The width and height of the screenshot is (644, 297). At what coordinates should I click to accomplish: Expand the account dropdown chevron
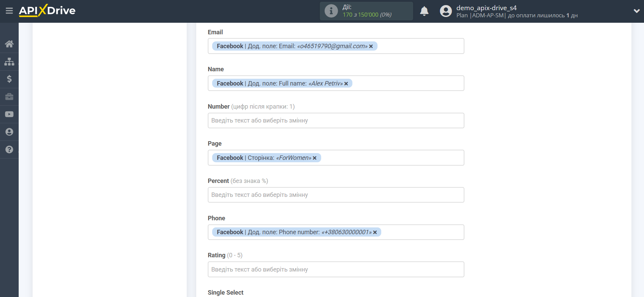(x=637, y=11)
